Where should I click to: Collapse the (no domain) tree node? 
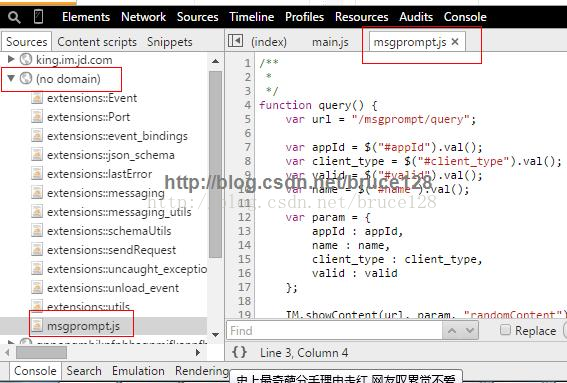point(11,78)
